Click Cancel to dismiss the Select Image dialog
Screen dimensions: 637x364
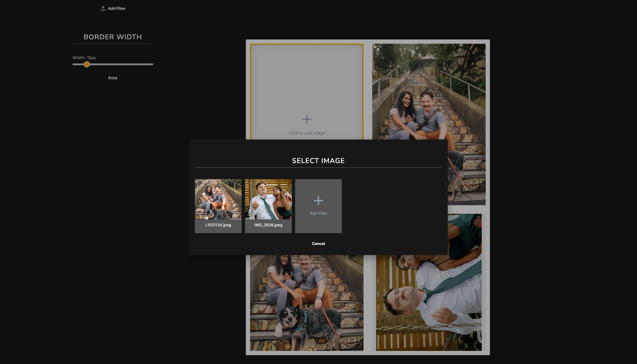pos(318,243)
